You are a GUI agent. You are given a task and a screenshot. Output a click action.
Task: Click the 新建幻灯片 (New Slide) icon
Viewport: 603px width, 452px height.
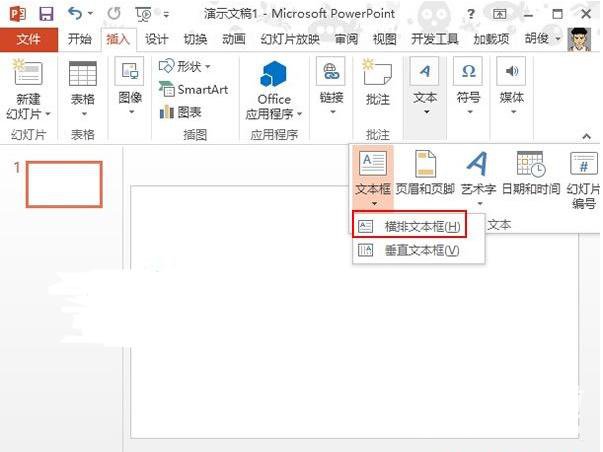click(28, 72)
